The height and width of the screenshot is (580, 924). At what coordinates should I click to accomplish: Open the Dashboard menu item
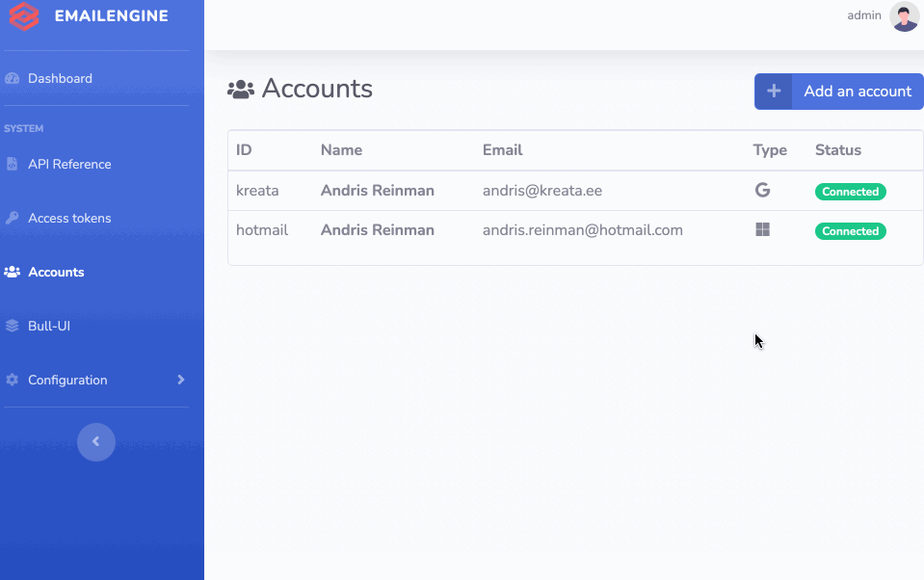(x=60, y=78)
